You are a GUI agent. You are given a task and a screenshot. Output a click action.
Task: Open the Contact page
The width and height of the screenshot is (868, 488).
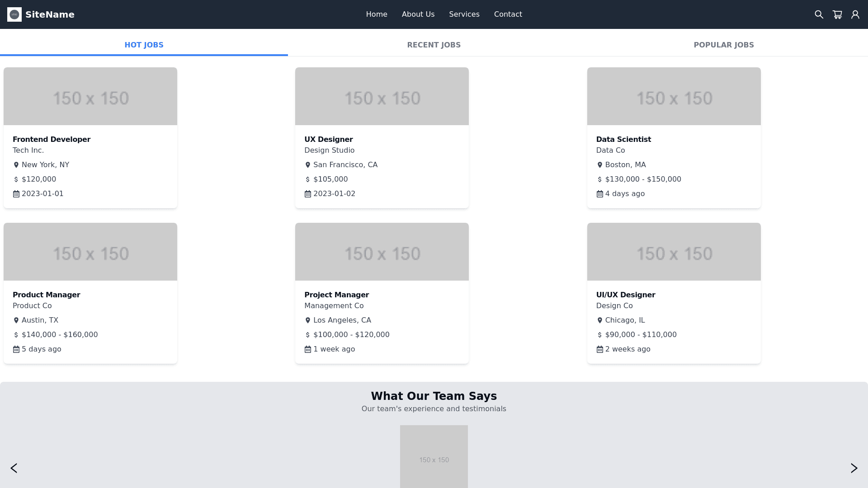(x=508, y=14)
